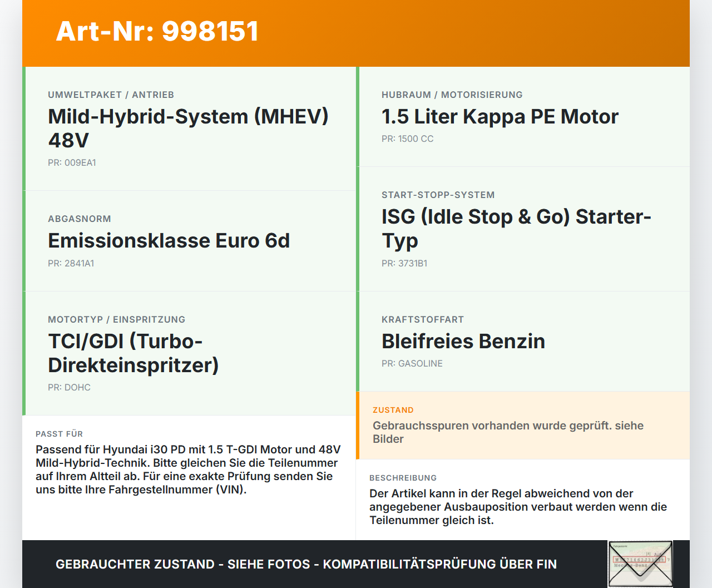Click the 'HUBRAUM / MOTORISIERUNG' label
Viewport: 712px width, 588px height.
coord(452,95)
